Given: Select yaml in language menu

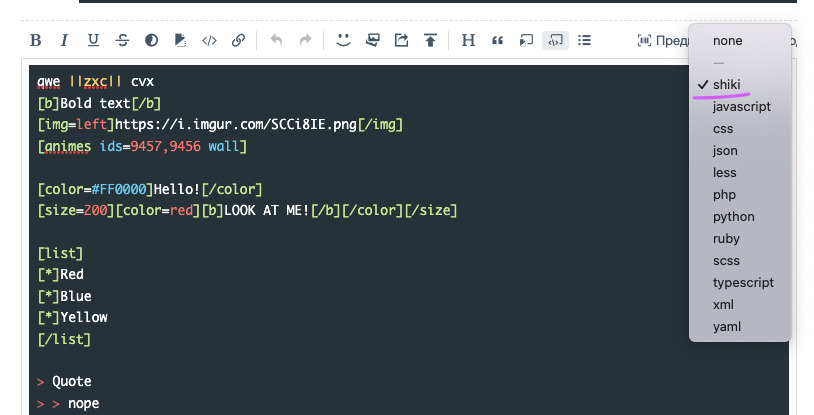Looking at the screenshot, I should (x=727, y=326).
